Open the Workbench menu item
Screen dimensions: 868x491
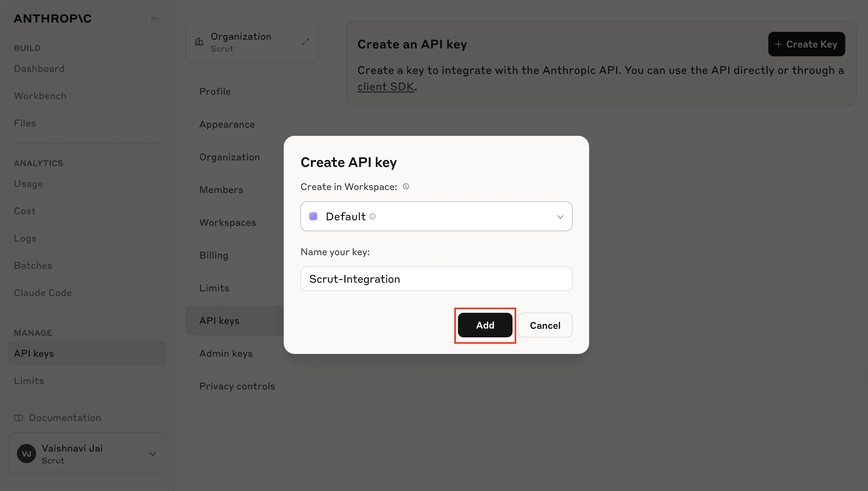(40, 96)
